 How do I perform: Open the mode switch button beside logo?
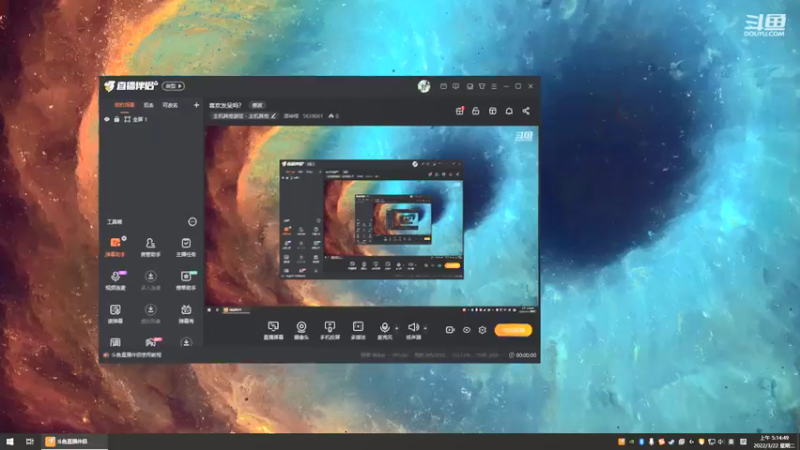tap(173, 86)
